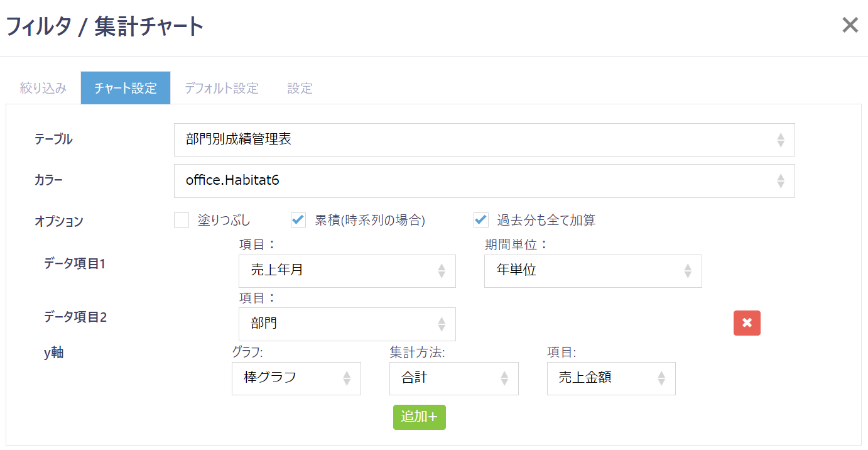This screenshot has height=450, width=868.
Task: Click the green 追加+ button
Action: click(x=419, y=417)
